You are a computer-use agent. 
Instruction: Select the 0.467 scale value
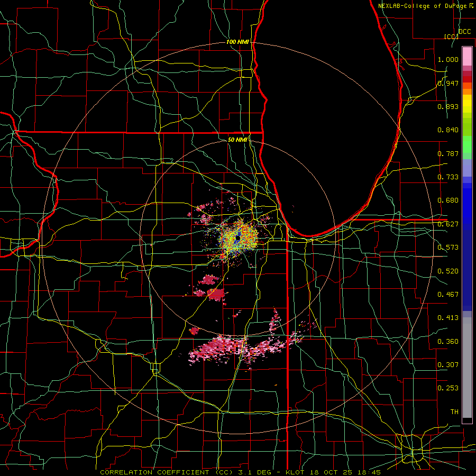[448, 295]
